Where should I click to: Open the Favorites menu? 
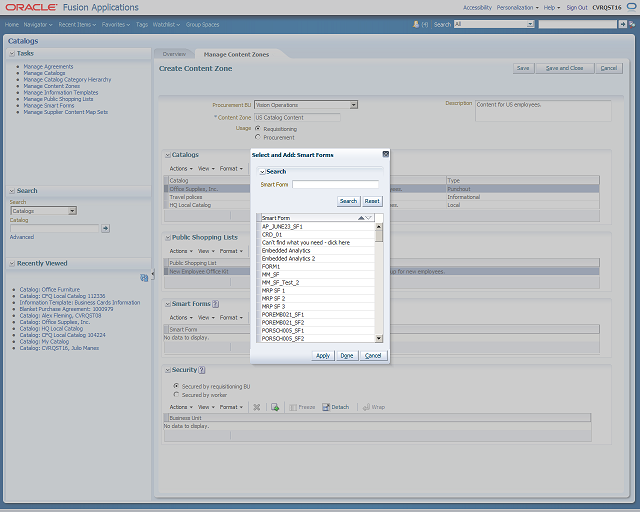tap(116, 24)
